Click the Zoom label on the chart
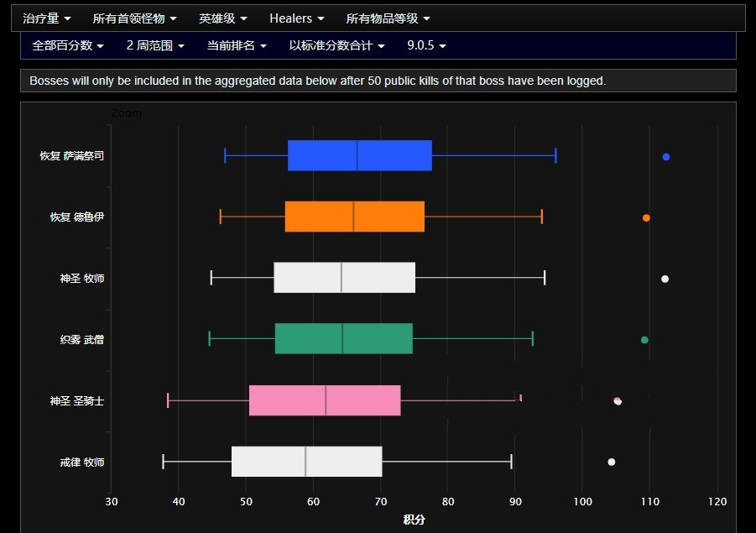 point(127,112)
